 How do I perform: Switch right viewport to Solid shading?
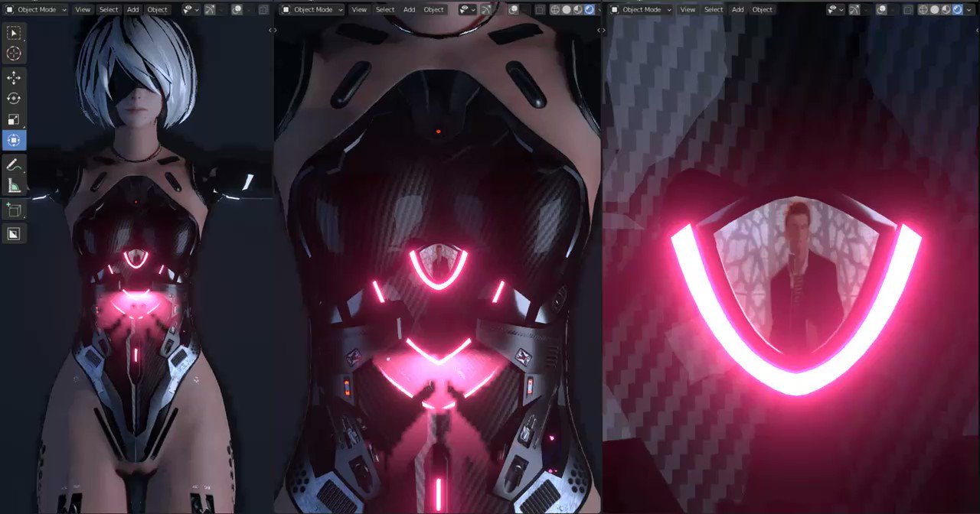(935, 9)
